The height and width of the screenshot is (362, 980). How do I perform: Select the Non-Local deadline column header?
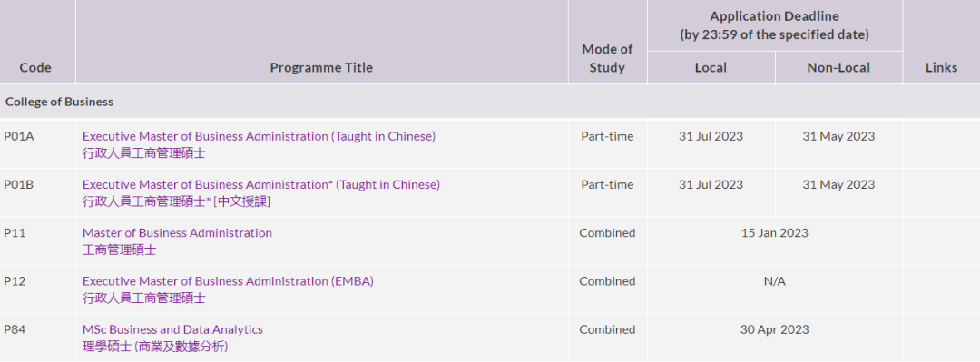tap(838, 67)
